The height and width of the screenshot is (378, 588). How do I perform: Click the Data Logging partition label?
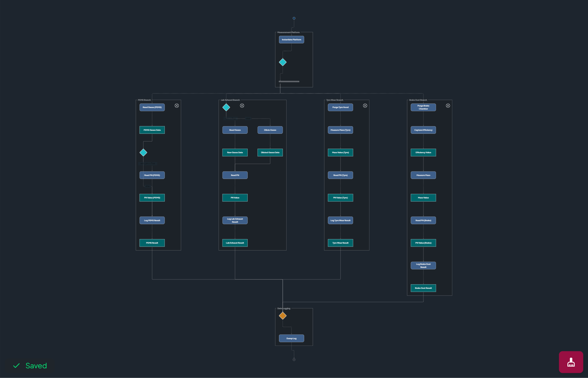tap(284, 308)
